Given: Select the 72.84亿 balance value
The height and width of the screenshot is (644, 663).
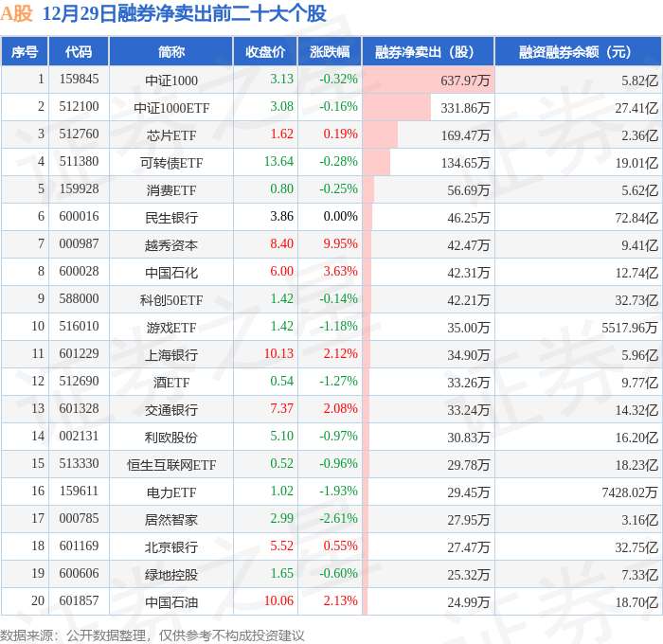Looking at the screenshot, I should click(x=636, y=218).
